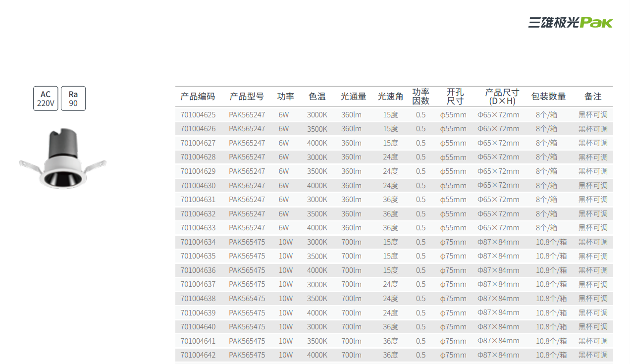Viewport: 630px width, 364px height.
Task: Select the 3500K cell in row 701004632
Action: tap(317, 214)
